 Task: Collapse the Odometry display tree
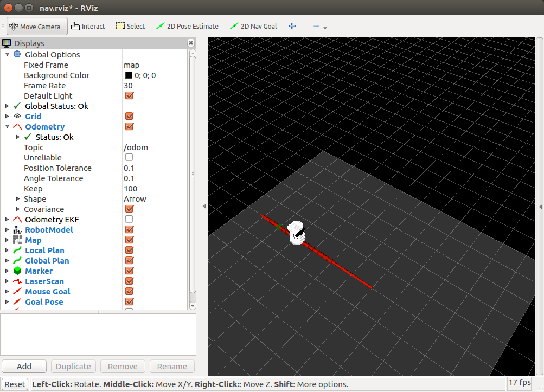tap(7, 126)
